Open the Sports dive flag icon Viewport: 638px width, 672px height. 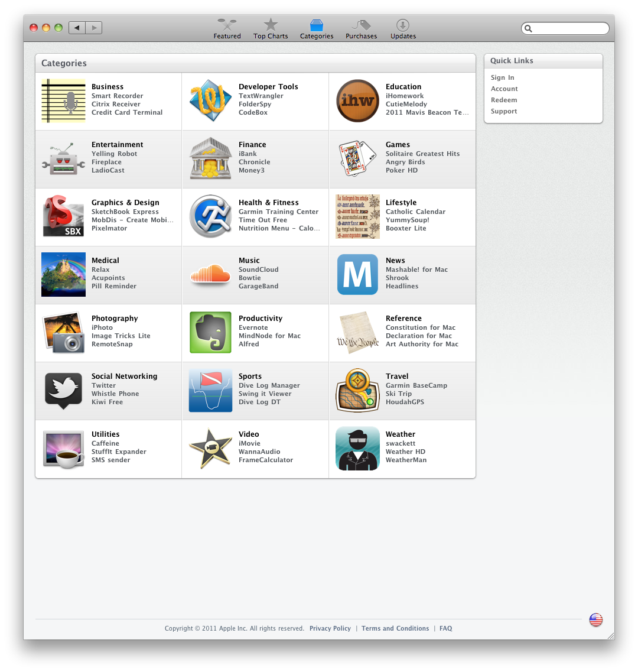pyautogui.click(x=210, y=391)
